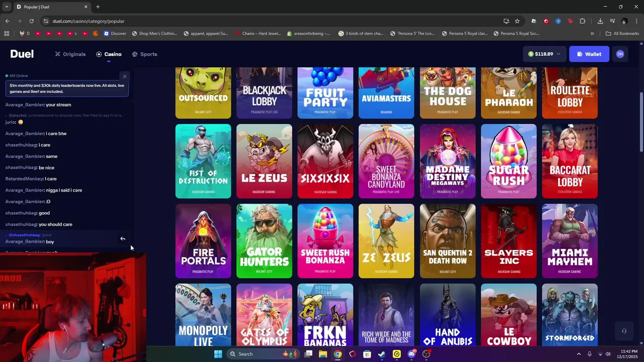Screen dimensions: 644x362
Task: Open the All Bookmarks folder
Action: pyautogui.click(x=622, y=34)
